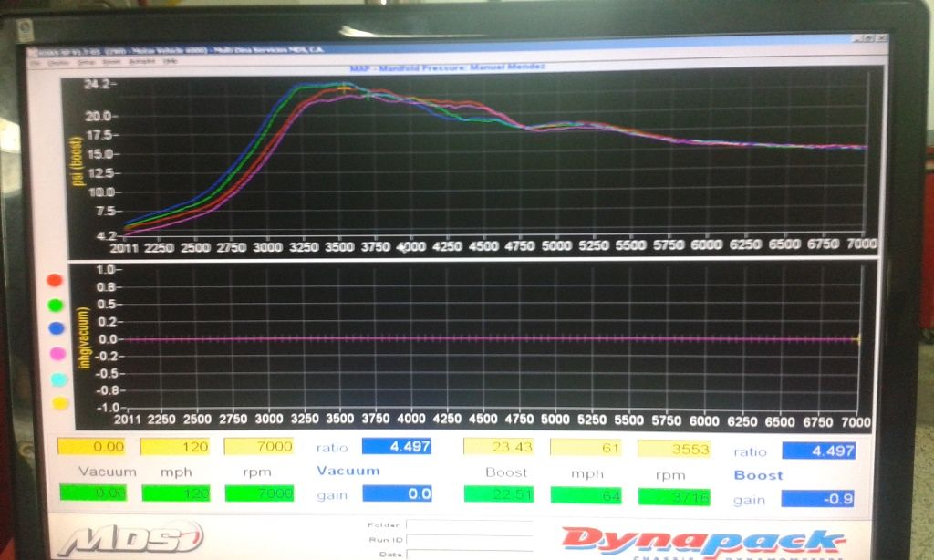Toggle the green run color dot
Viewport: 934px width, 560px height.
point(56,305)
